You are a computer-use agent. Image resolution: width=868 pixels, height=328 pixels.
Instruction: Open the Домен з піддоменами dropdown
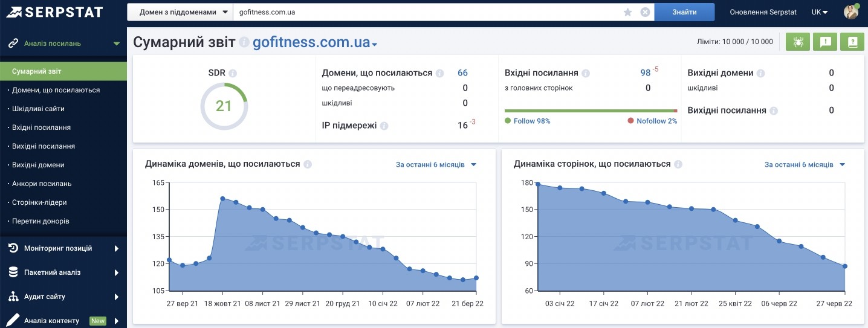point(180,12)
